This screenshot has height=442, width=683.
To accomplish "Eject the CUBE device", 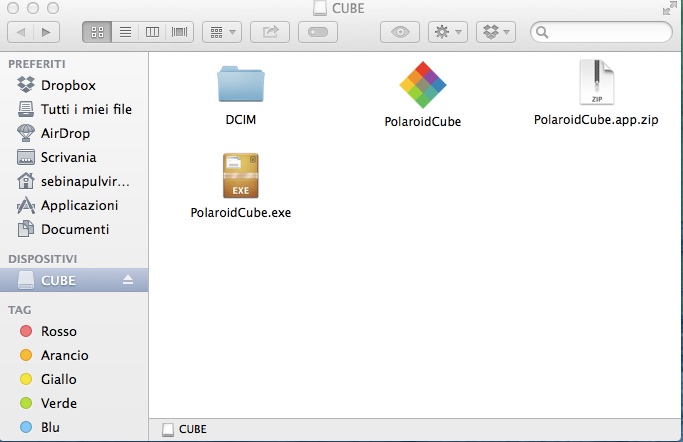I will (128, 280).
